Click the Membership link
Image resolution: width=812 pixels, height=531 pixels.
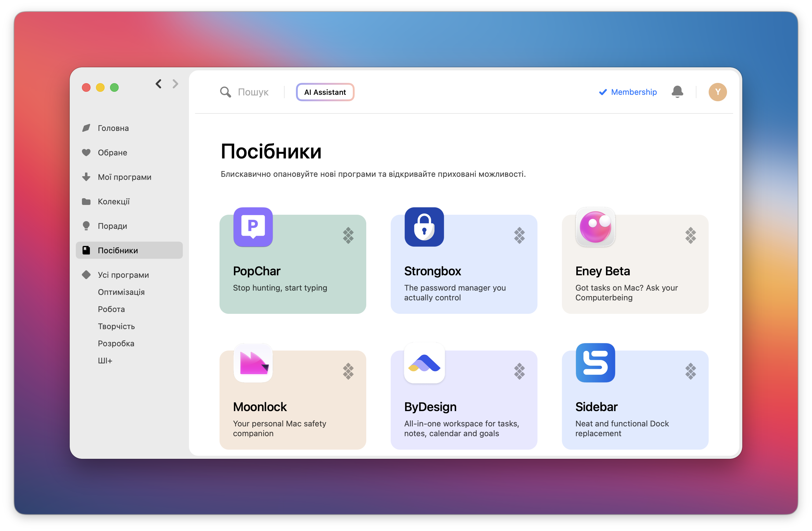click(x=633, y=92)
